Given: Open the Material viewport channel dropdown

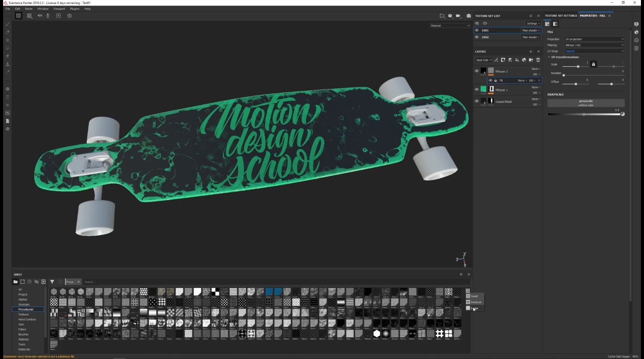Looking at the screenshot, I should pos(450,26).
